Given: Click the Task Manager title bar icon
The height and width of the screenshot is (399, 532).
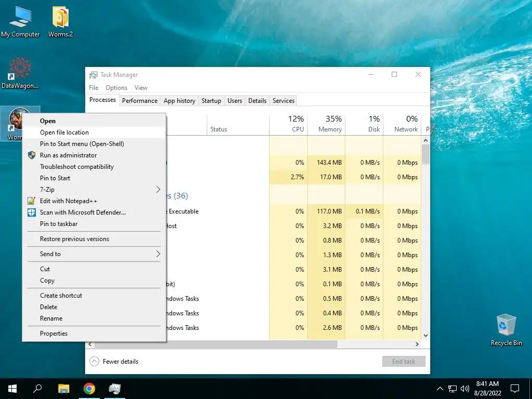Looking at the screenshot, I should [x=94, y=75].
